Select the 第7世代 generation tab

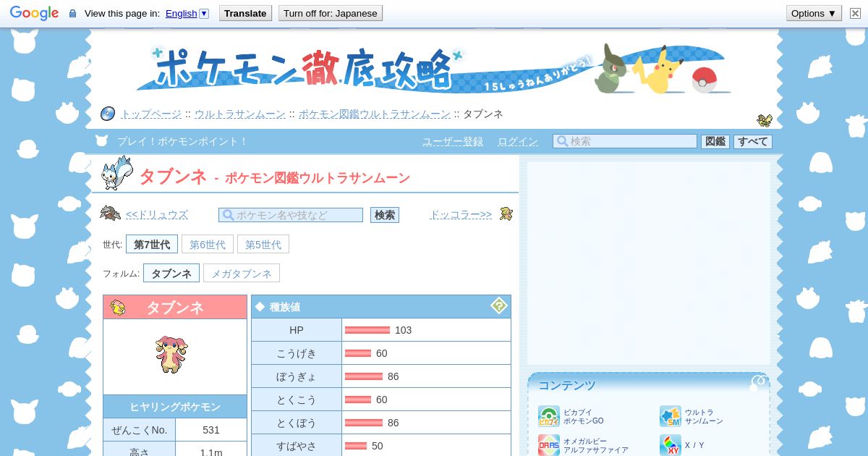pos(152,244)
